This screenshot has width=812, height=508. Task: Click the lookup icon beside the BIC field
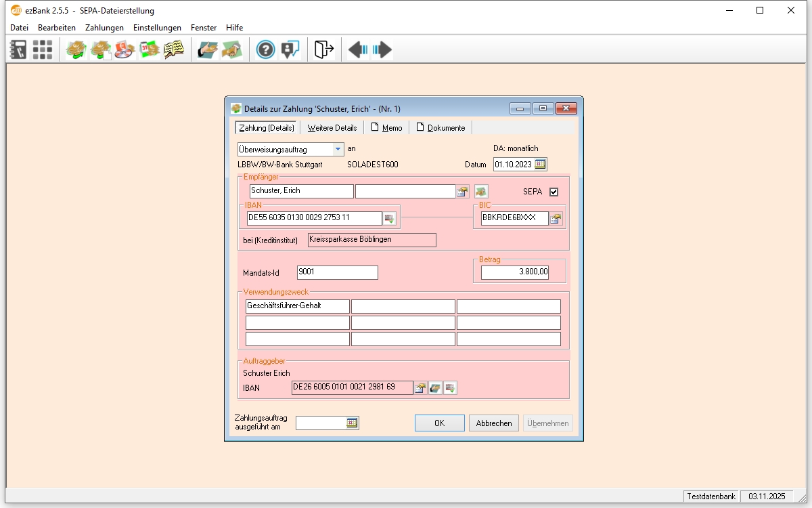pyautogui.click(x=556, y=218)
